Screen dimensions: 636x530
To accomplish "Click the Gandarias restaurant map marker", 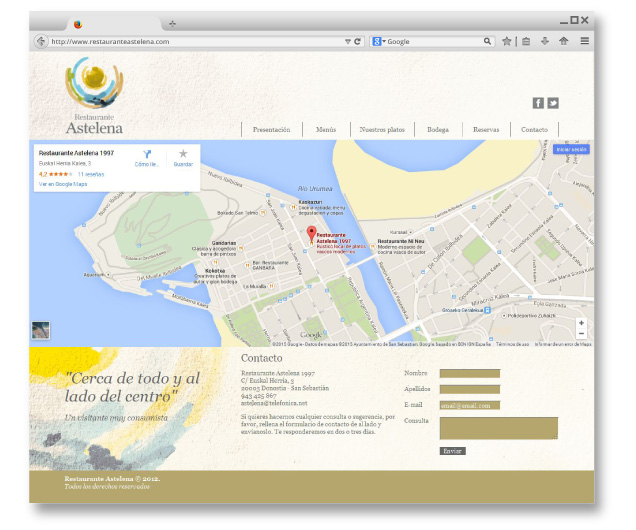I will 241,248.
